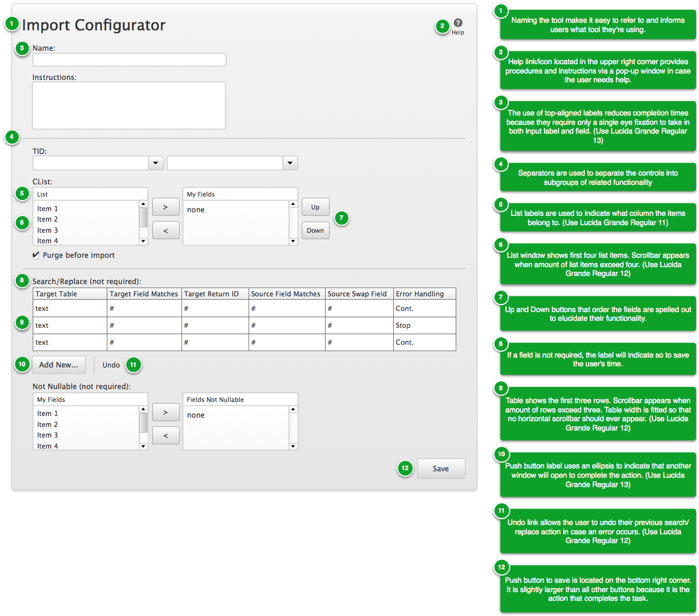Open the first TID dropdown

156,163
